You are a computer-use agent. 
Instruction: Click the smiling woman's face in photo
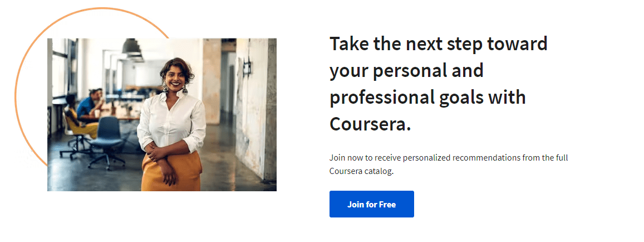174,76
